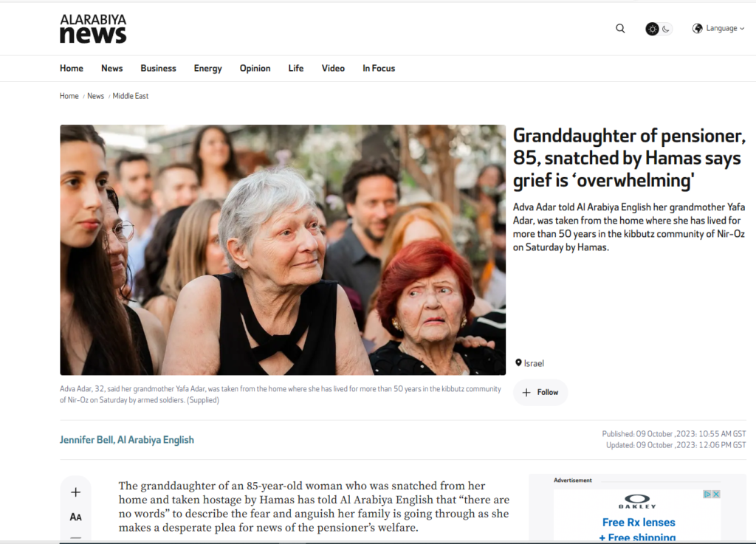The height and width of the screenshot is (544, 756).
Task: Open the search magnifier icon
Action: pyautogui.click(x=620, y=29)
